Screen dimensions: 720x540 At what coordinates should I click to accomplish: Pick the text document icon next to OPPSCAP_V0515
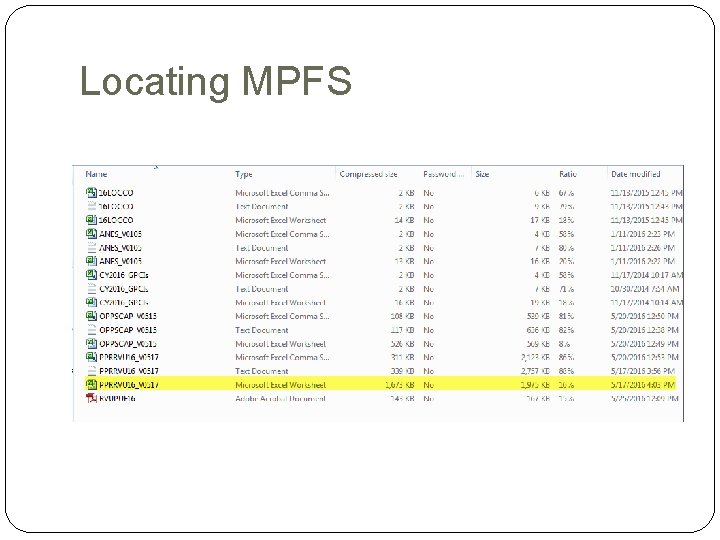pyautogui.click(x=91, y=330)
